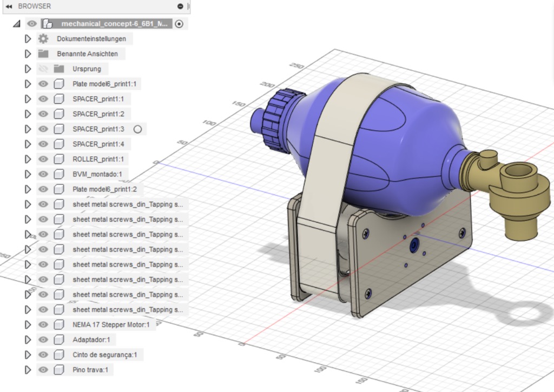This screenshot has width=554, height=392.
Task: Select NEMA 17 Stepper Motor:1 in browser
Action: [111, 324]
